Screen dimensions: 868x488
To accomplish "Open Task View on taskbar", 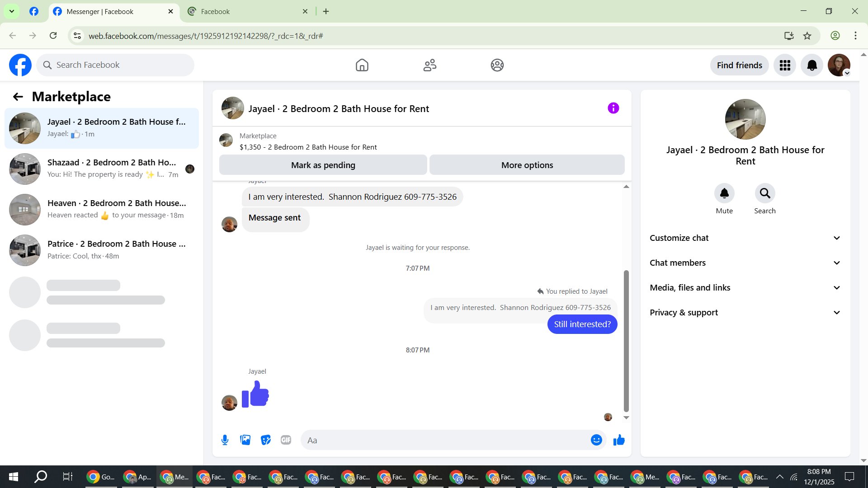I will pyautogui.click(x=68, y=477).
